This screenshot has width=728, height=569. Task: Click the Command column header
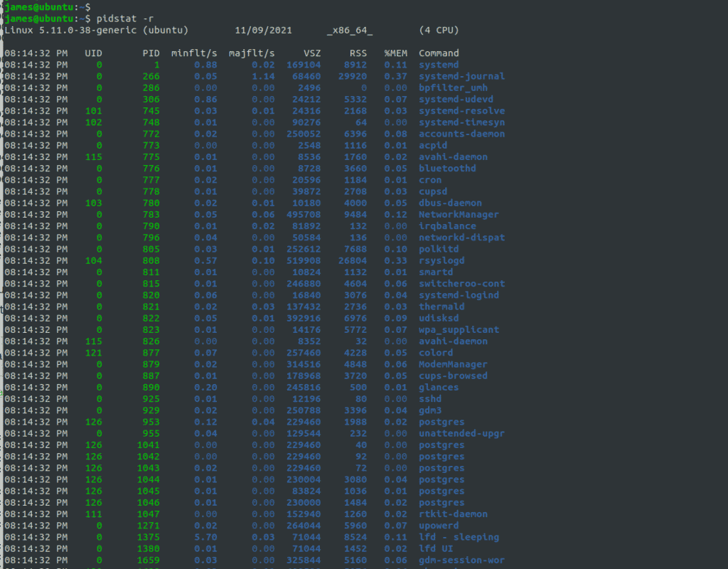438,53
